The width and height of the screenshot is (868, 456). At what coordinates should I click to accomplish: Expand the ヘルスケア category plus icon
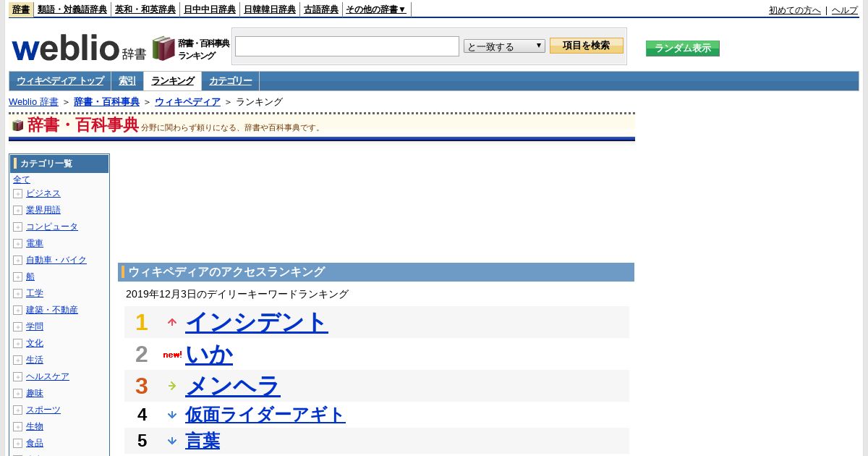coord(17,377)
